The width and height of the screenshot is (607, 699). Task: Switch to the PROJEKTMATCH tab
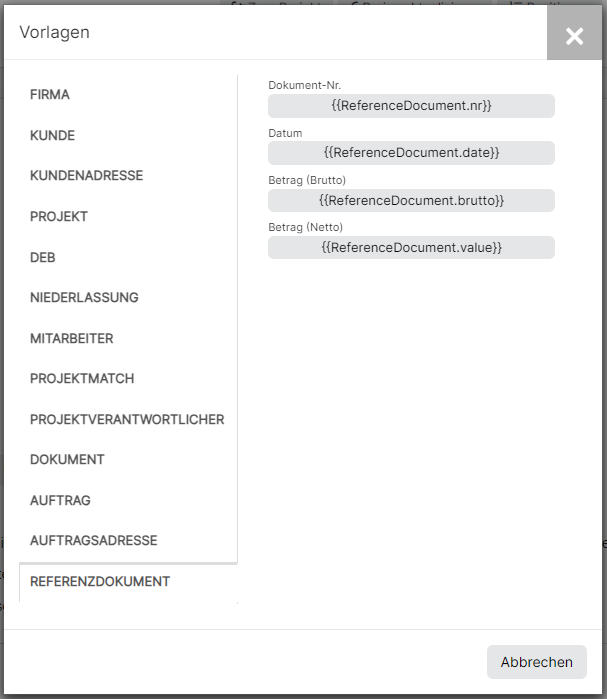82,378
